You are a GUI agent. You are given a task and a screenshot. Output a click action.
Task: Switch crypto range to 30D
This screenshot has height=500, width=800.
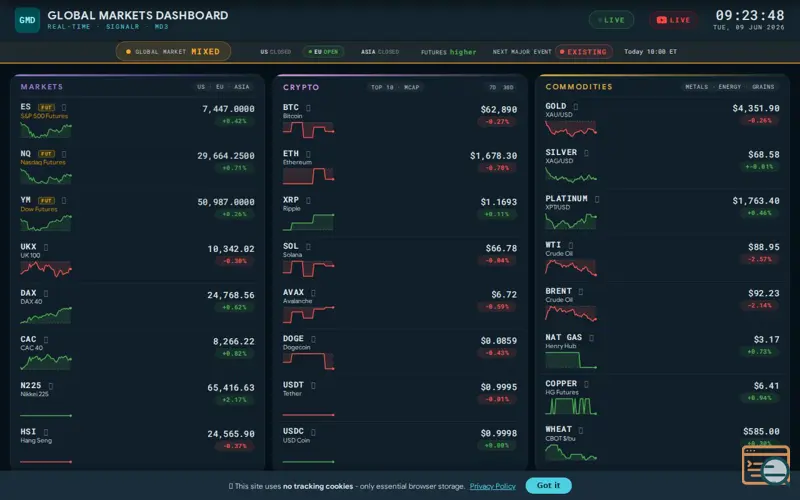(508, 87)
